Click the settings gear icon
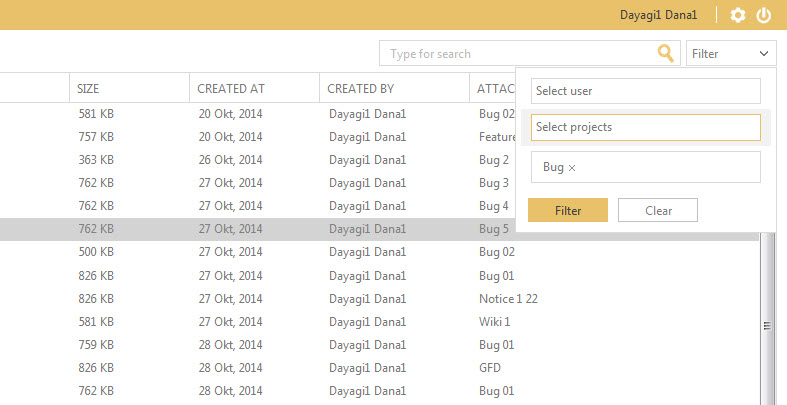This screenshot has width=787, height=405. [738, 15]
